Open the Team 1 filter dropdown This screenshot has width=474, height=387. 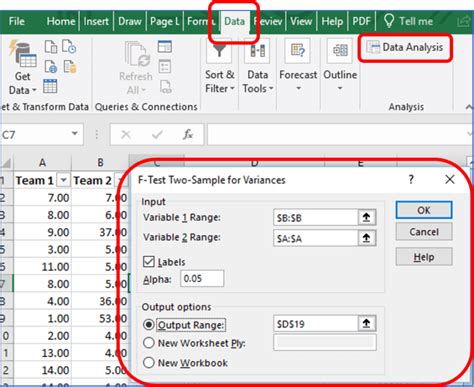pos(63,180)
